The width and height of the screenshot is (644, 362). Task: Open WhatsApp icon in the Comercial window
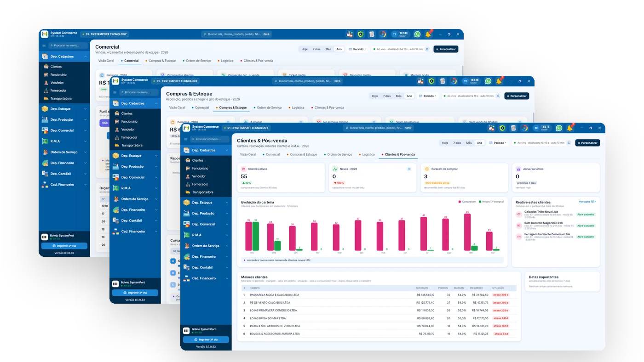click(x=417, y=34)
